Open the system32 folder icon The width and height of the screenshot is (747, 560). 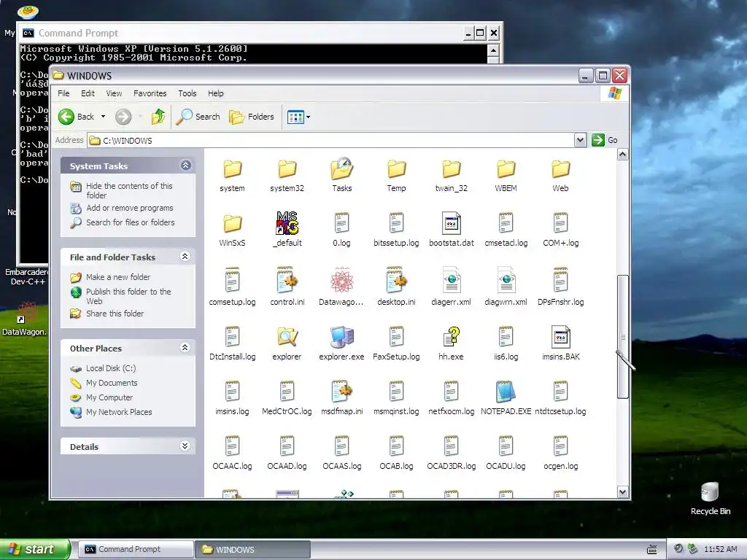pos(287,169)
